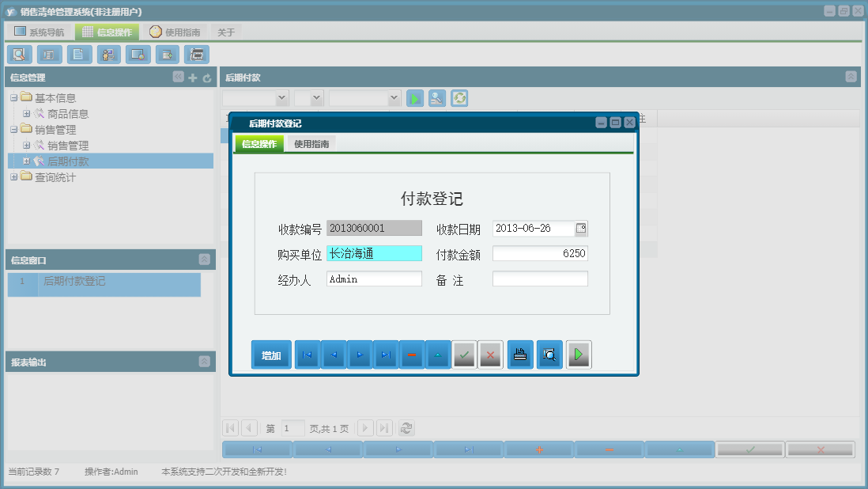Image resolution: width=868 pixels, height=489 pixels.
Task: Click the user management icon in the toolbar
Action: pyautogui.click(x=108, y=54)
